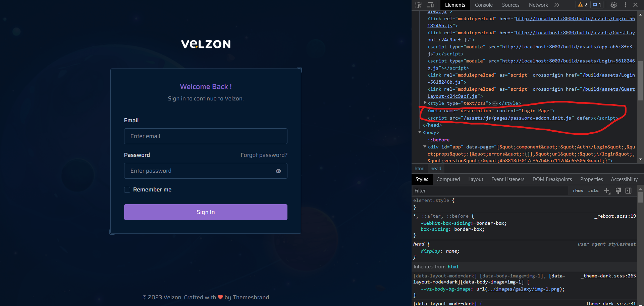Select the meta description element line
The width and height of the screenshot is (644, 306).
pos(491,111)
